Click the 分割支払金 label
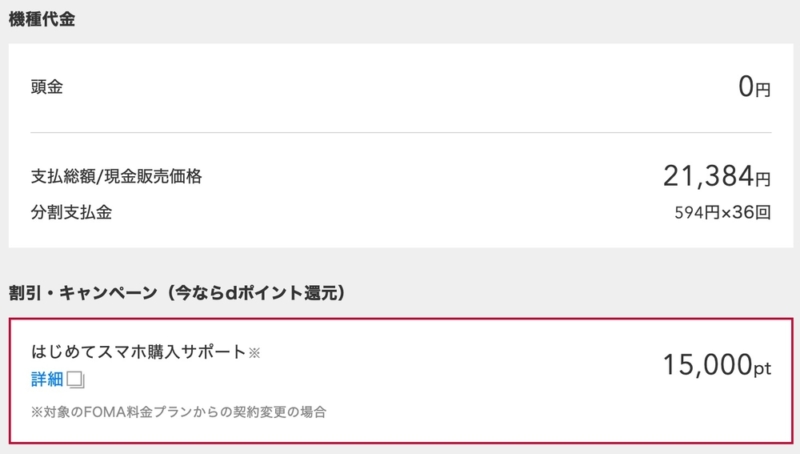The height and width of the screenshot is (454, 800). pos(71,212)
